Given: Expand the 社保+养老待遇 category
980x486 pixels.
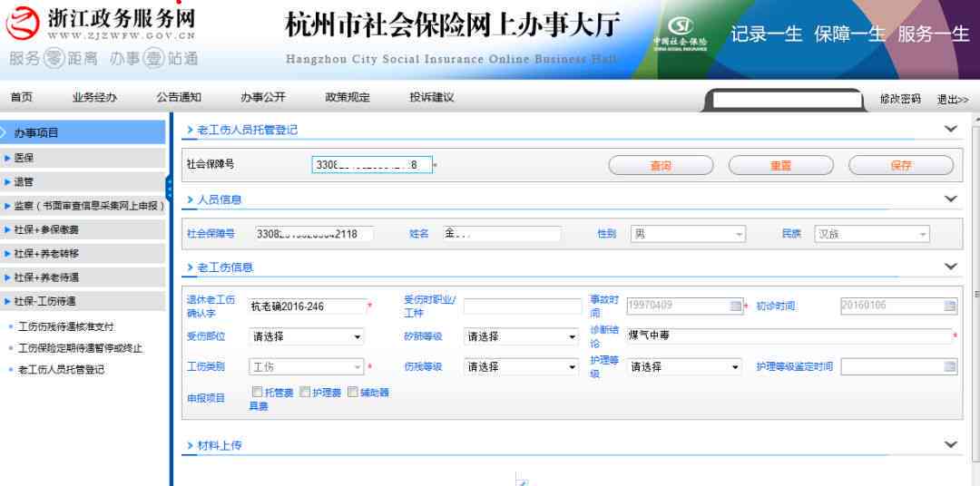Looking at the screenshot, I should coord(83,277).
